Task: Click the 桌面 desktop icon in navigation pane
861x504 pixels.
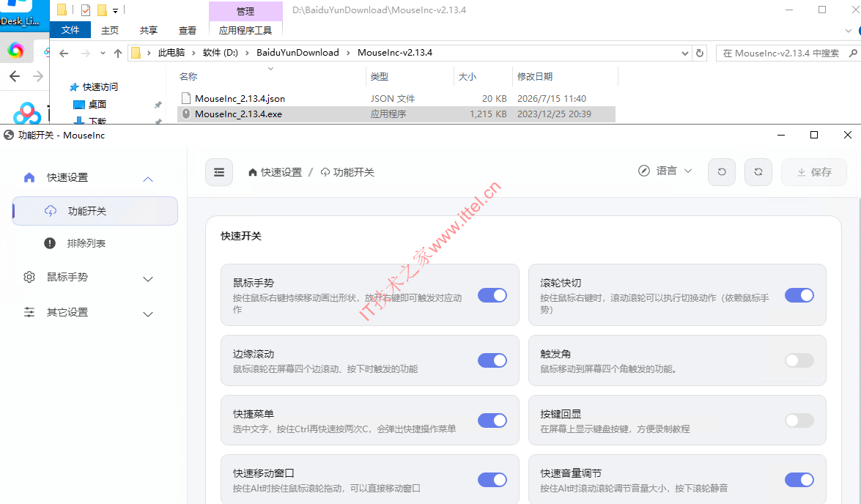Action: tap(79, 104)
